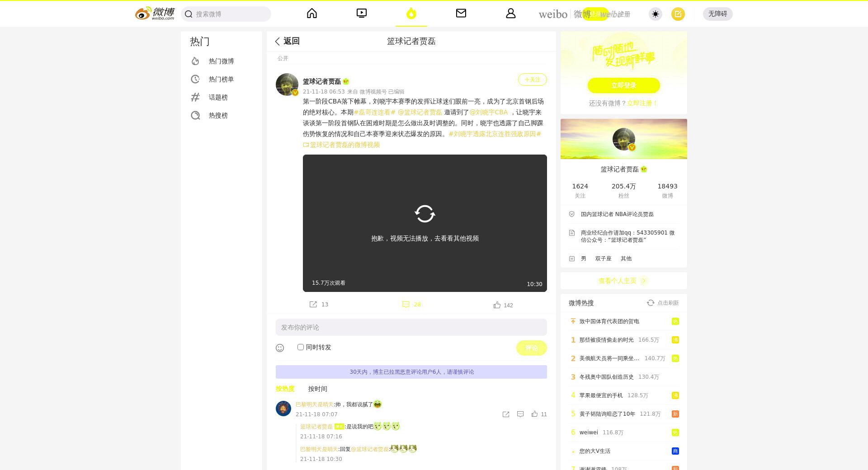Open the messages envelope icon

coord(461,14)
